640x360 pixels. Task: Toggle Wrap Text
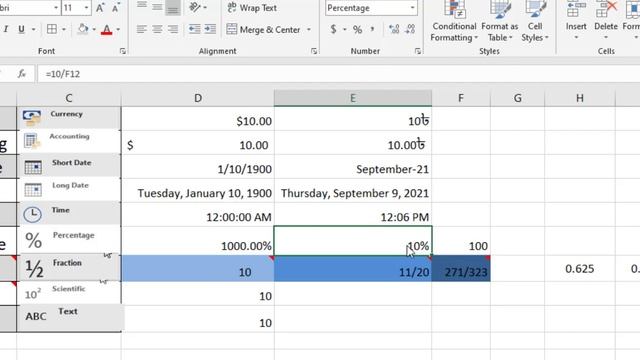pyautogui.click(x=252, y=7)
